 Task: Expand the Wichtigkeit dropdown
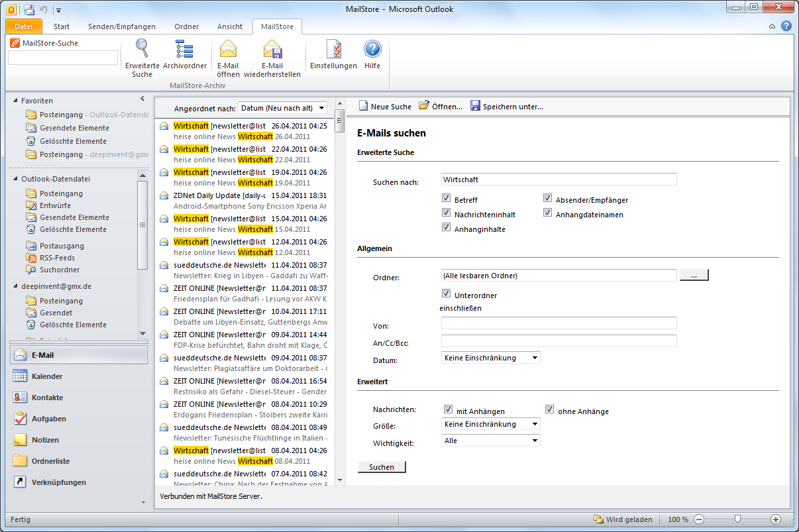490,441
